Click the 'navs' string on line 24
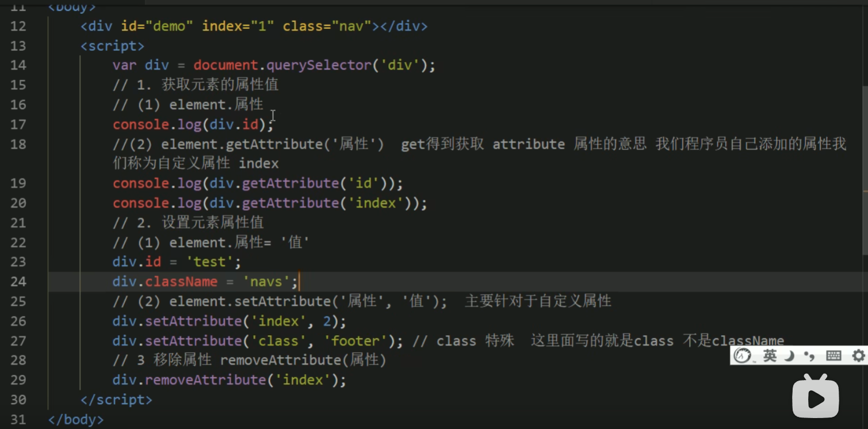Viewport: 868px width, 429px height. click(x=266, y=282)
